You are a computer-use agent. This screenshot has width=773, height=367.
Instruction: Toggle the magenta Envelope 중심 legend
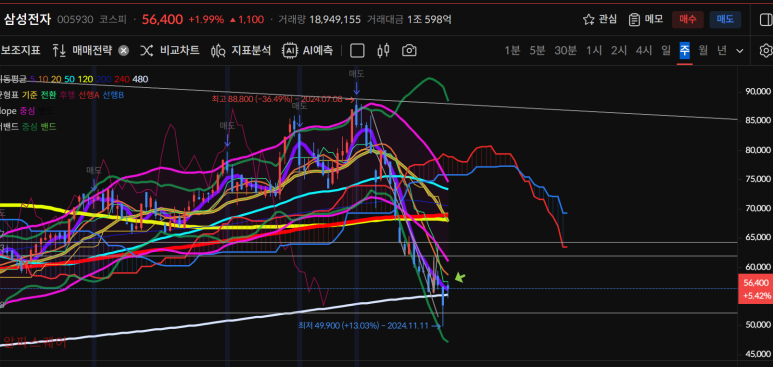click(27, 111)
